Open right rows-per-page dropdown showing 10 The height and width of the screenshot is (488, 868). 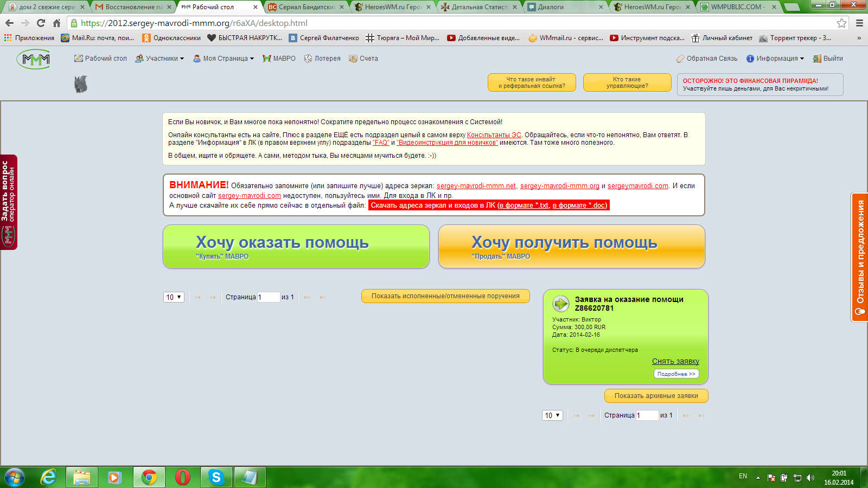pyautogui.click(x=553, y=415)
